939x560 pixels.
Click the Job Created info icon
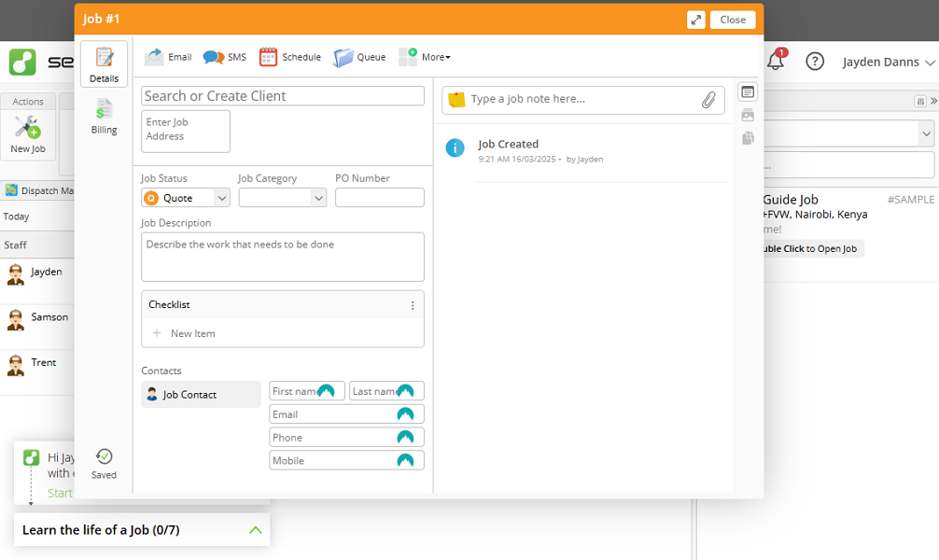pyautogui.click(x=455, y=147)
